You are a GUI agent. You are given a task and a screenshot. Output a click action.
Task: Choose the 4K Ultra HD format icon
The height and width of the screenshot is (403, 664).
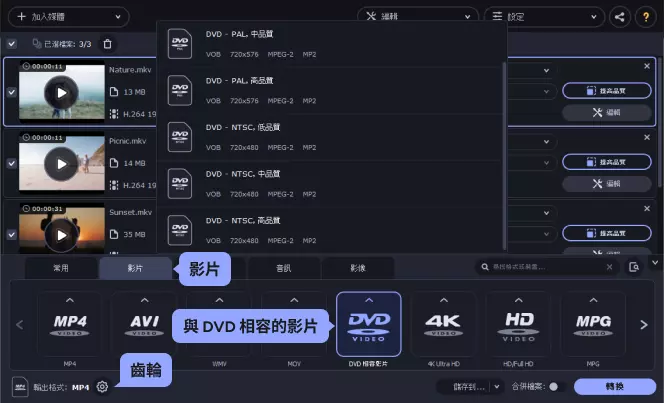point(443,324)
